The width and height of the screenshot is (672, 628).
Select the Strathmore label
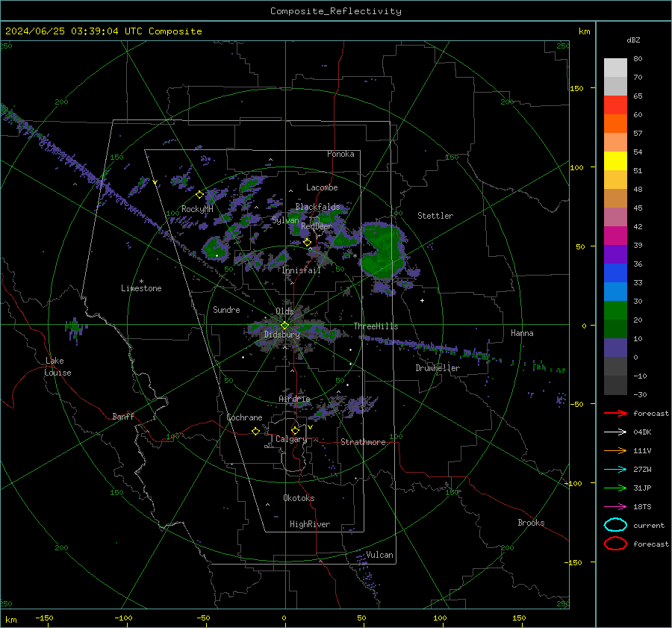363,442
